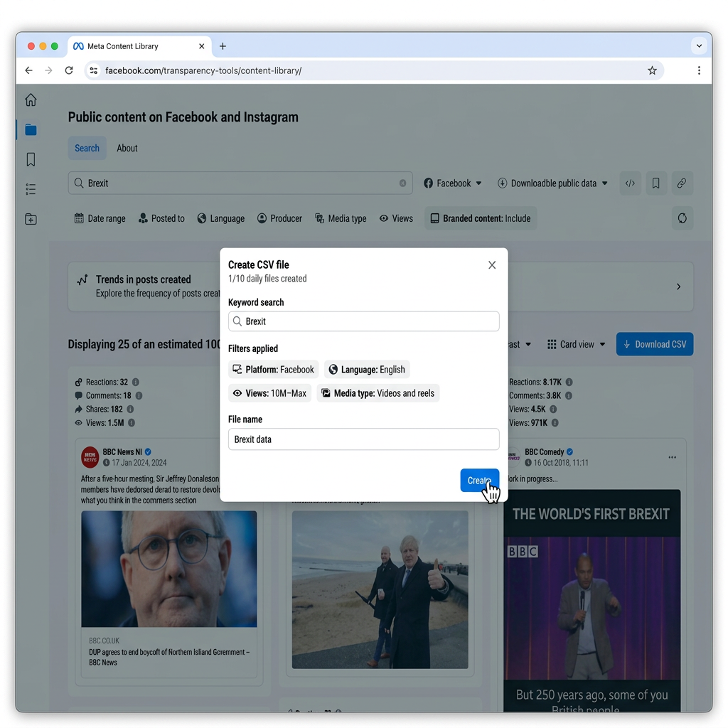The width and height of the screenshot is (728, 728).
Task: Close the Meta Content Library tab
Action: click(201, 46)
